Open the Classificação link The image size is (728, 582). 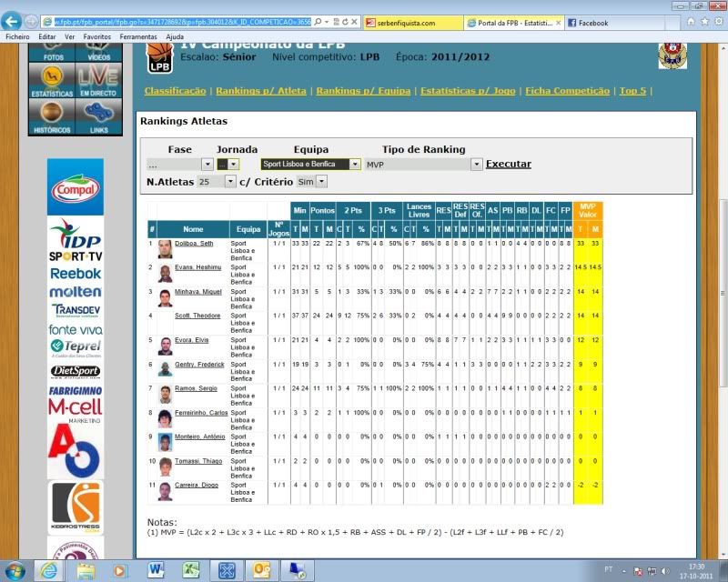coord(175,91)
